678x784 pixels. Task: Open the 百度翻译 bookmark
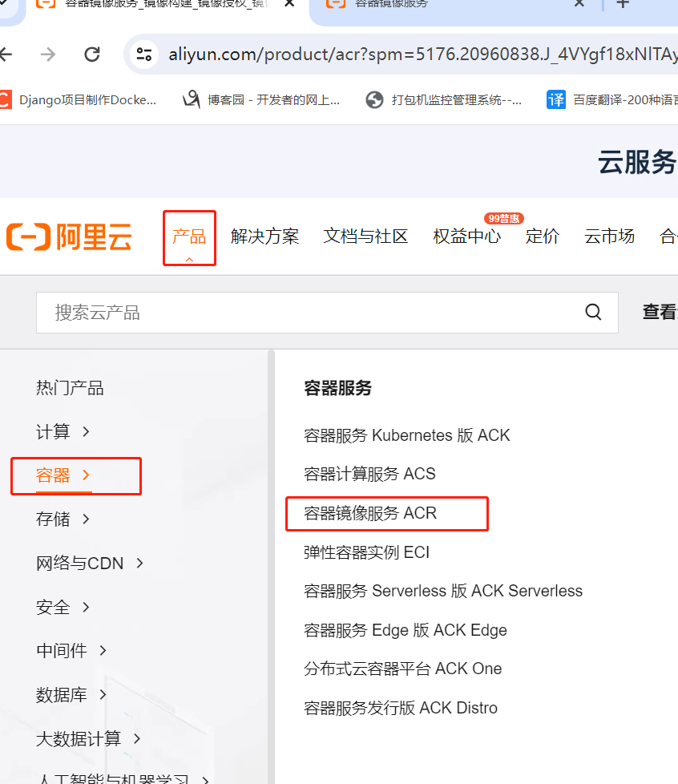[612, 100]
